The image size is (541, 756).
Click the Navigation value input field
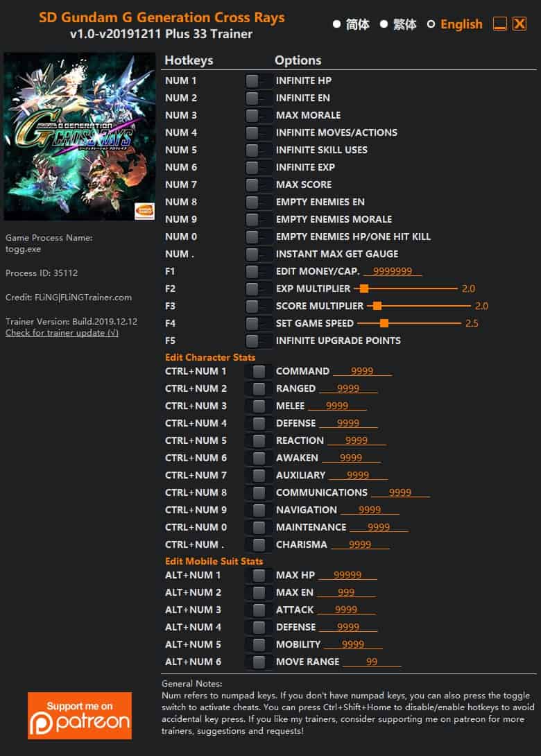(370, 510)
